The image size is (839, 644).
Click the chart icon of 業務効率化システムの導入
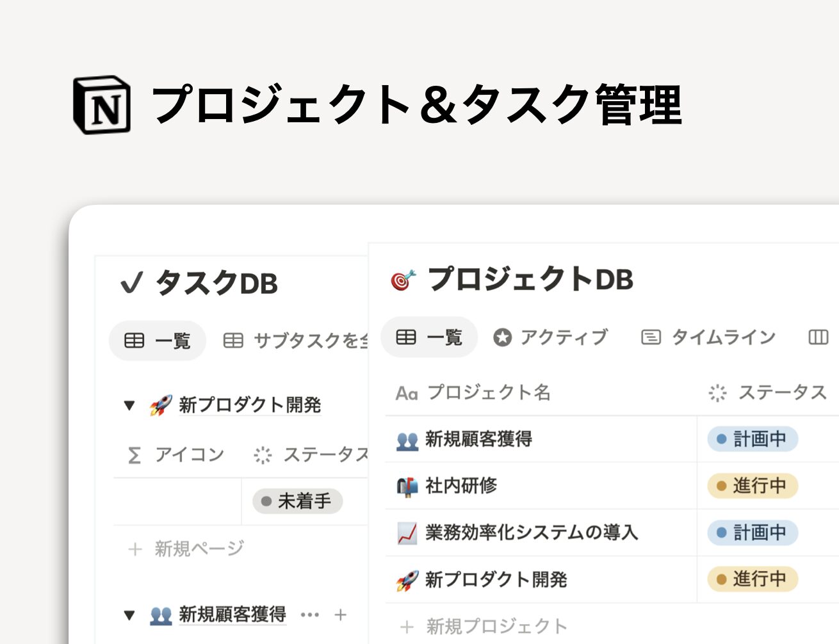(407, 533)
